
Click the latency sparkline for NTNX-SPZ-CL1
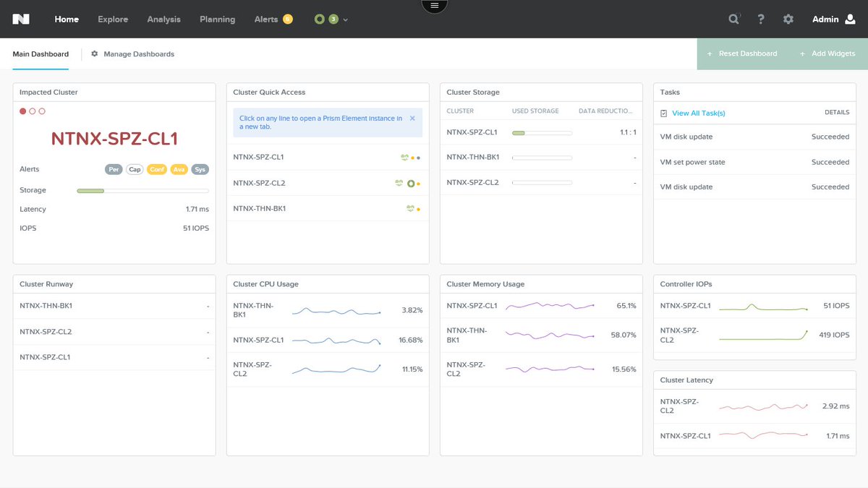coord(763,435)
